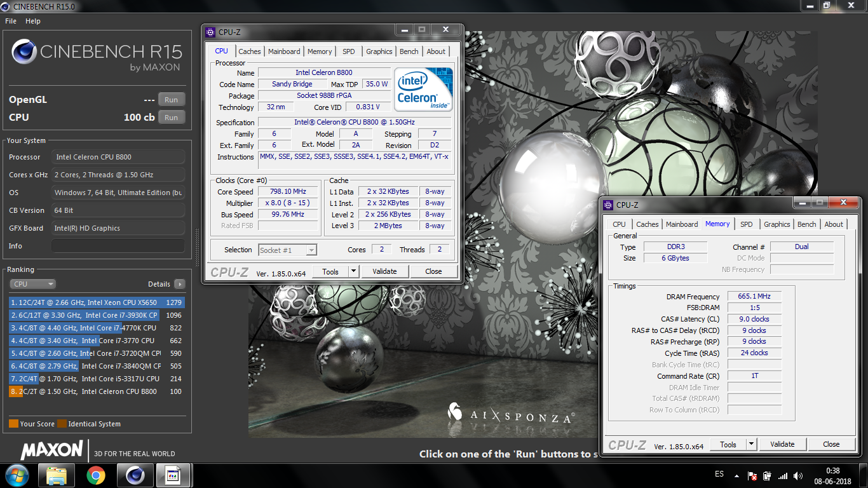Click the Cinebench R15 logo icon

pyautogui.click(x=24, y=53)
